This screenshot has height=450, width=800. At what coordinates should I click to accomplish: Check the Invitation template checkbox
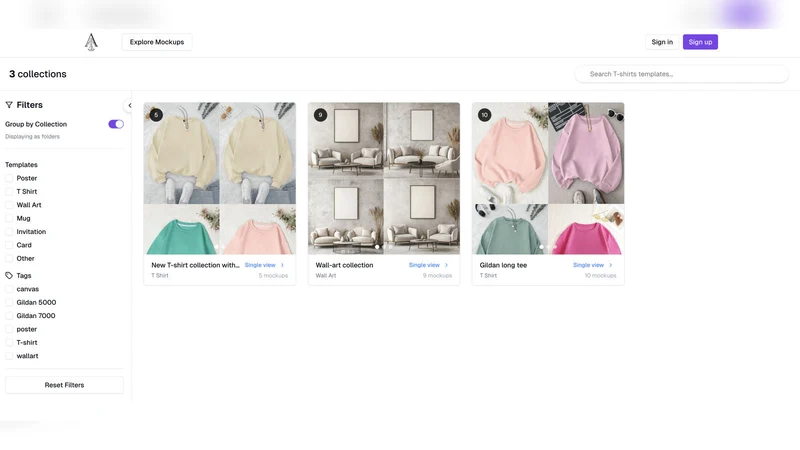click(9, 232)
